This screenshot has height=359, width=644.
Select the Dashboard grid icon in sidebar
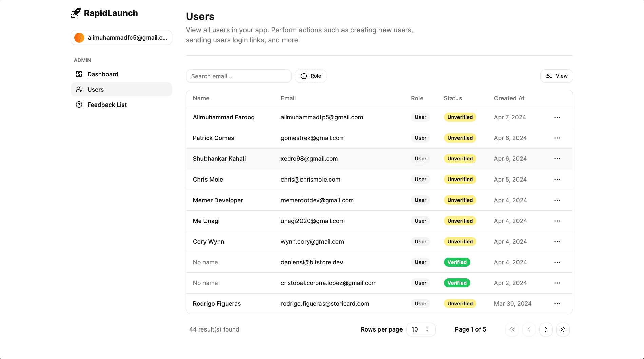coord(79,74)
